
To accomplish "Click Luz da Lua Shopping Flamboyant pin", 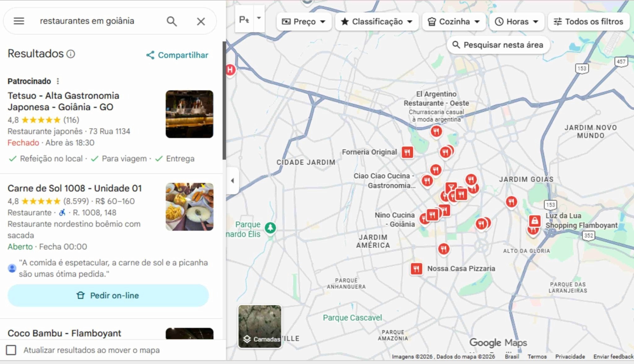I will pos(535,221).
